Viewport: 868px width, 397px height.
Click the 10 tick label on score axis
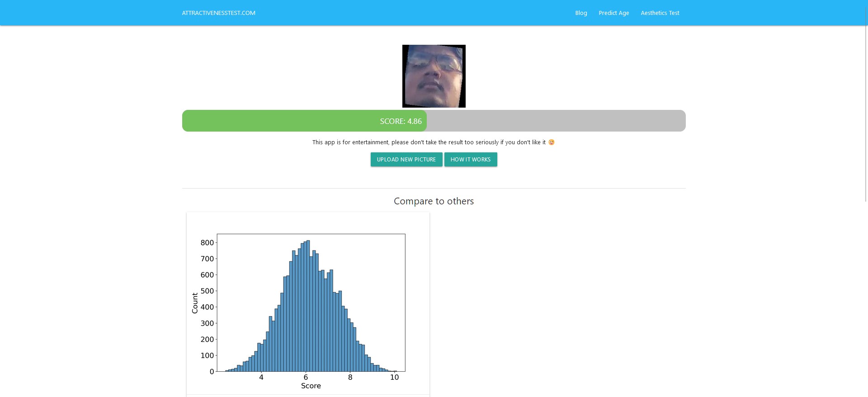tap(394, 377)
